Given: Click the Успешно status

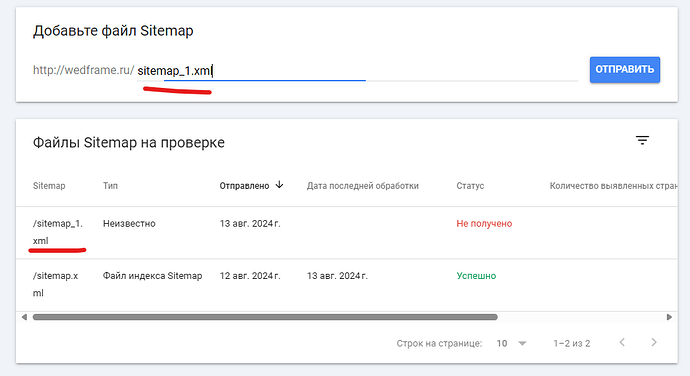Looking at the screenshot, I should click(476, 276).
